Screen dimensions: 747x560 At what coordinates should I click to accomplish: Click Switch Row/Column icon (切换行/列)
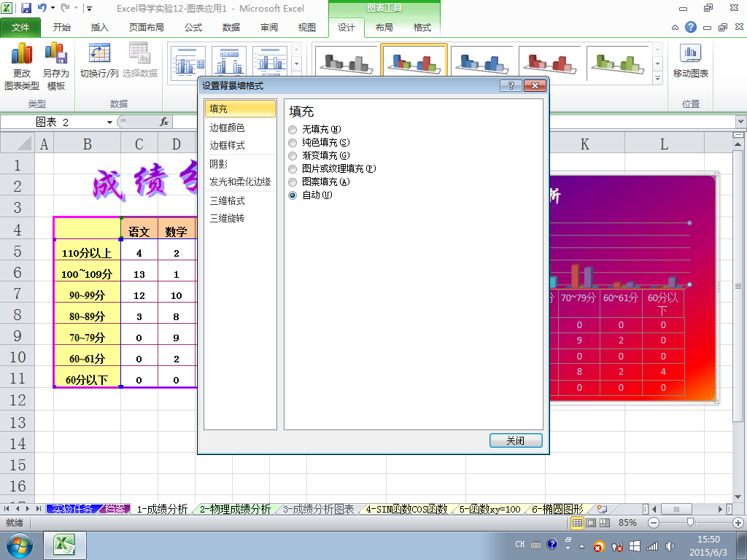point(99,61)
